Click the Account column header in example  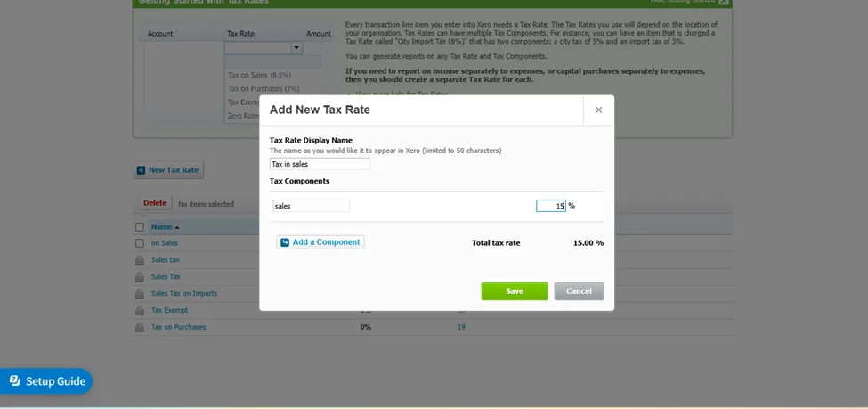click(x=160, y=34)
